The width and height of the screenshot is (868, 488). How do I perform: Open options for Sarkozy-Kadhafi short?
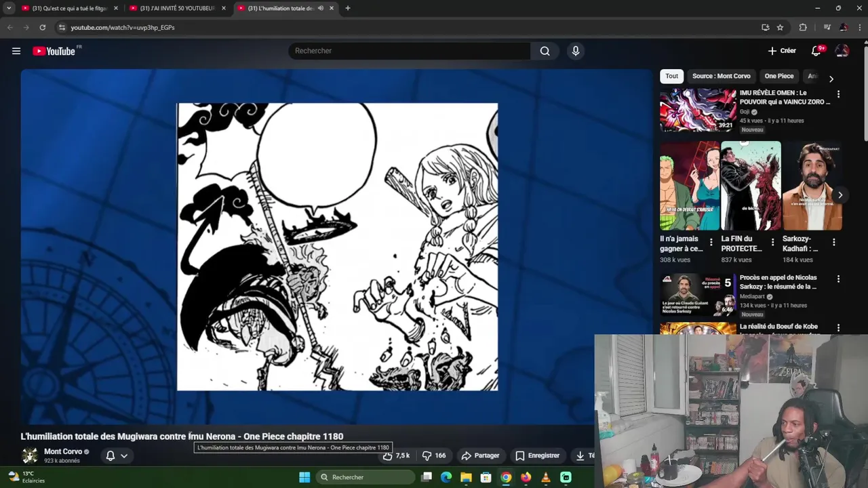pyautogui.click(x=833, y=242)
